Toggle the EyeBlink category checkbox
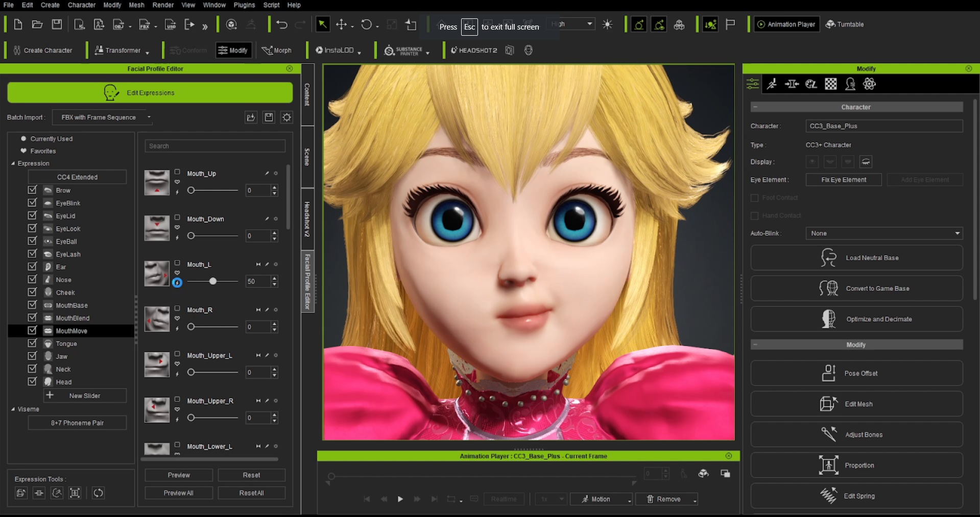980x517 pixels. pyautogui.click(x=32, y=202)
